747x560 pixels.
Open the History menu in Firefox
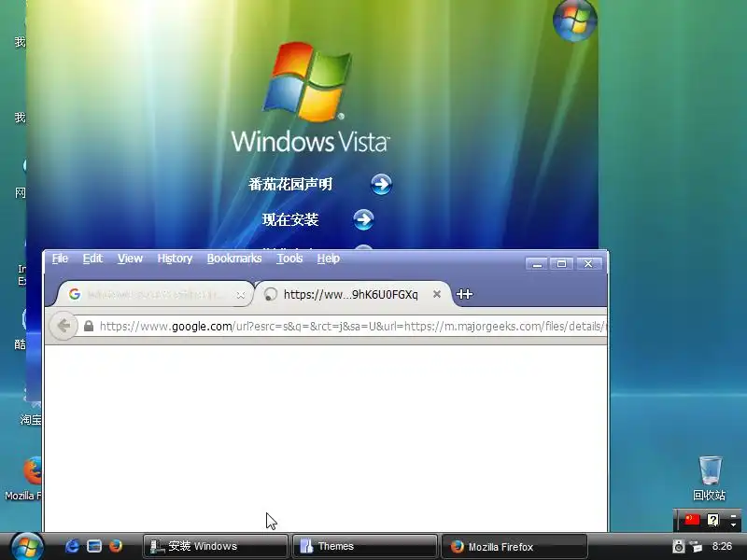click(x=175, y=259)
